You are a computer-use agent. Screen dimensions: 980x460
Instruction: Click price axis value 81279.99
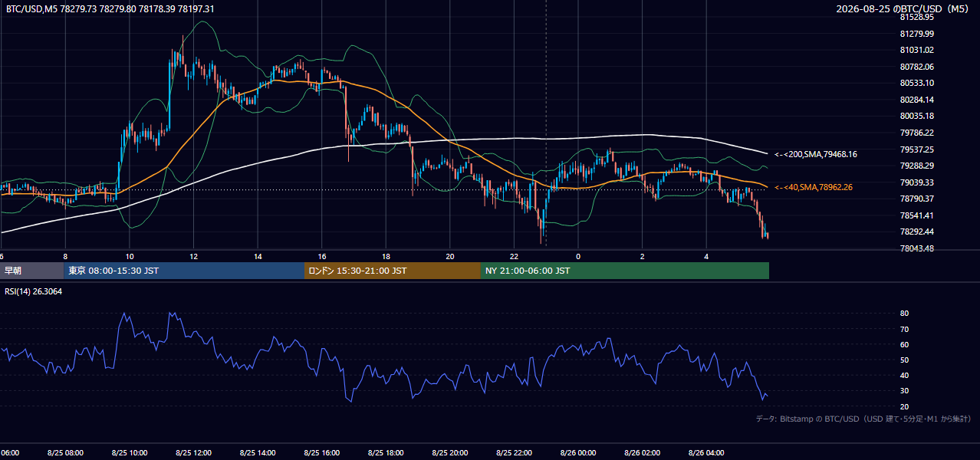click(916, 34)
